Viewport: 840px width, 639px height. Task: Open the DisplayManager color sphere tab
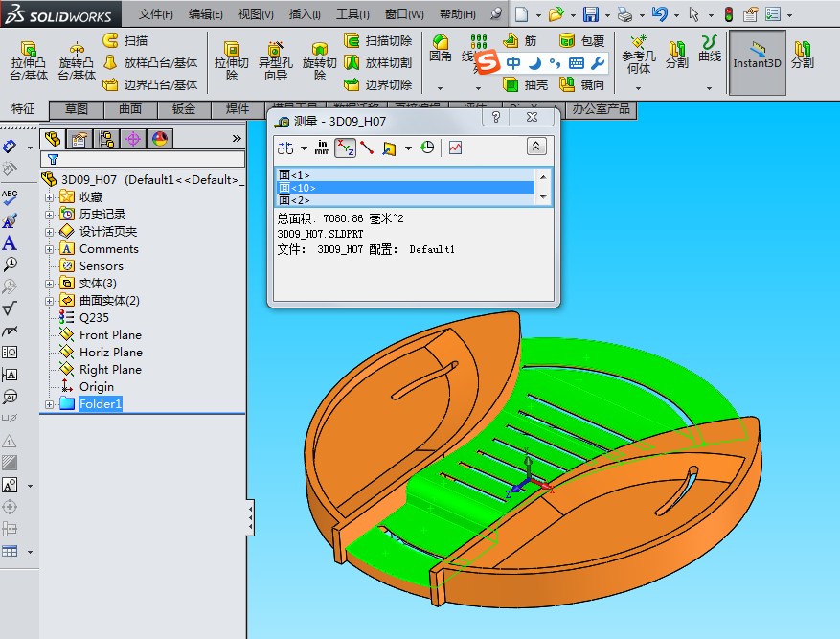[x=159, y=139]
